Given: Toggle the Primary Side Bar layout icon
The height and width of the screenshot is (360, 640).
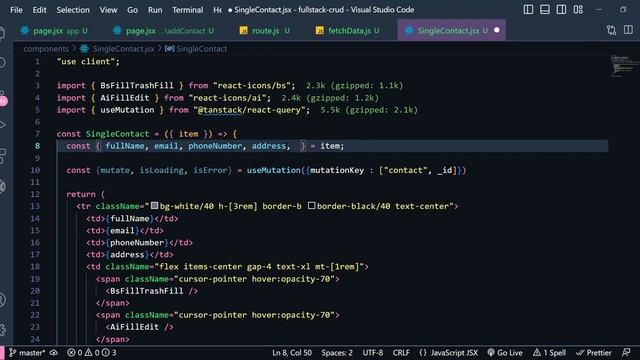Looking at the screenshot, I should pyautogui.click(x=528, y=9).
